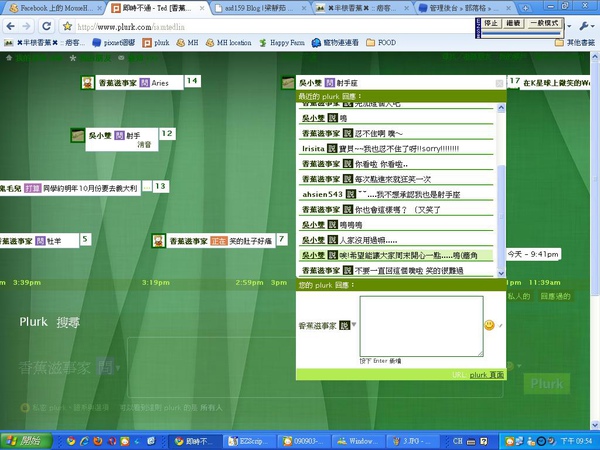Open a new browser tab
This screenshot has height=450, width=600.
(x=526, y=8)
